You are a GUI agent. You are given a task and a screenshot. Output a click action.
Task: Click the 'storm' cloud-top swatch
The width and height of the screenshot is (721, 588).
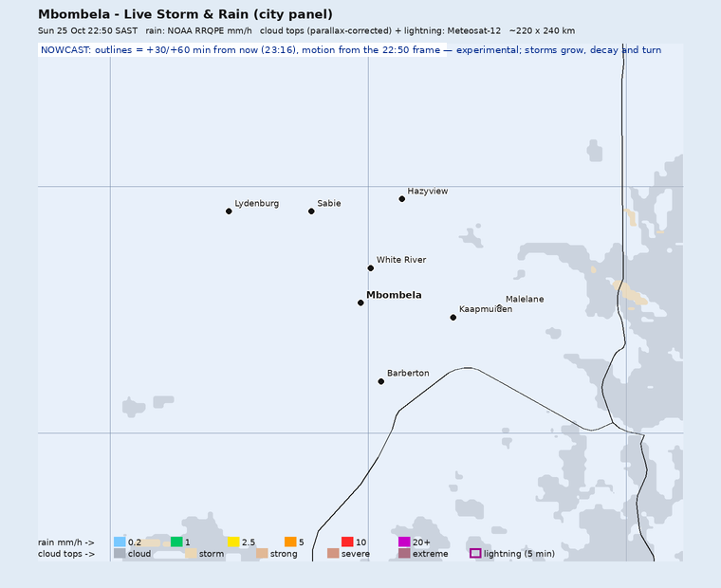pos(191,553)
